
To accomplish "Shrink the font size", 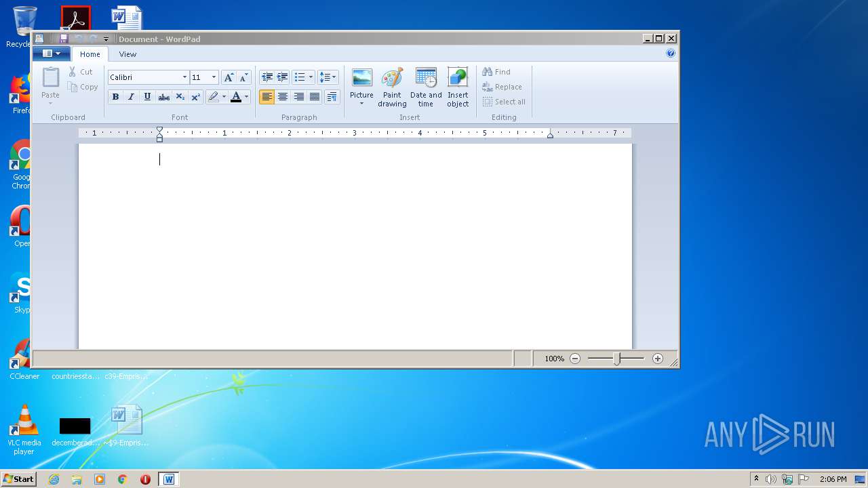I will pos(243,77).
